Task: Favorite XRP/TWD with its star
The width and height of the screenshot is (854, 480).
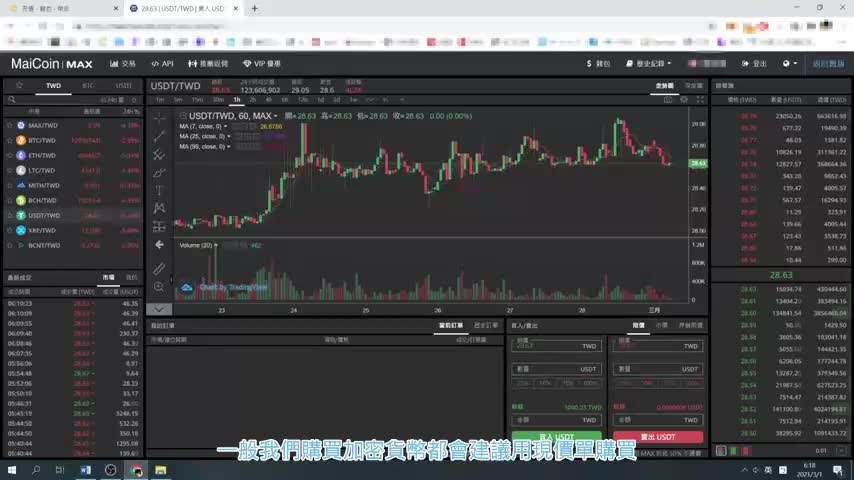Action: click(x=9, y=230)
